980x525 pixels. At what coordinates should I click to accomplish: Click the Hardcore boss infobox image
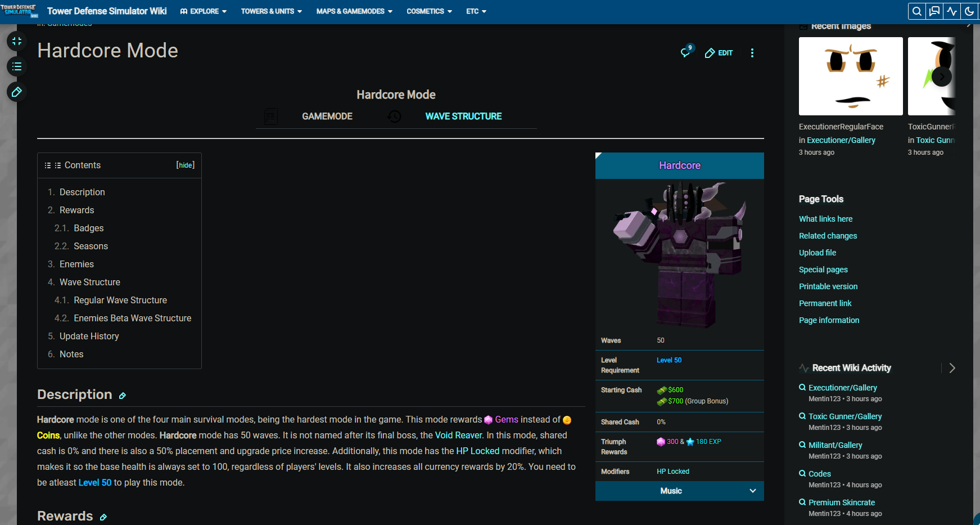tap(680, 254)
